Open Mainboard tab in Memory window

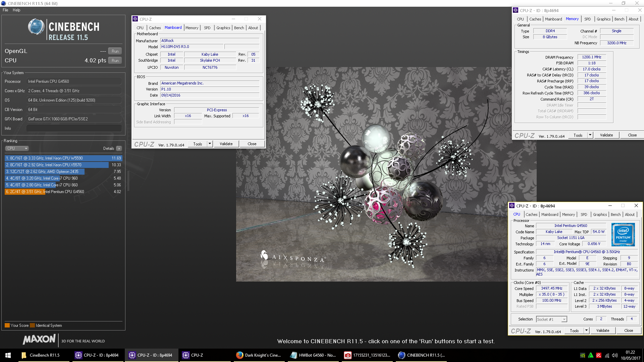553,19
